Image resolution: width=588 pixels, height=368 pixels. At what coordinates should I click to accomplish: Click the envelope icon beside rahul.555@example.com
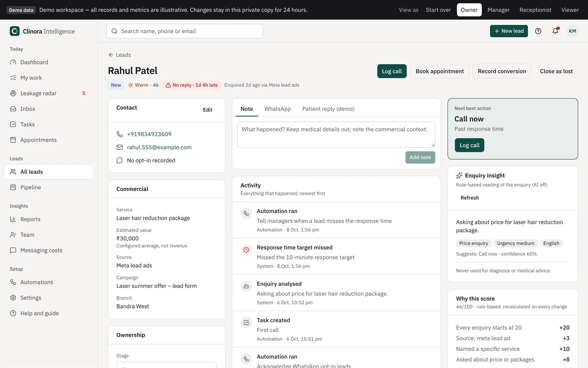pos(120,147)
